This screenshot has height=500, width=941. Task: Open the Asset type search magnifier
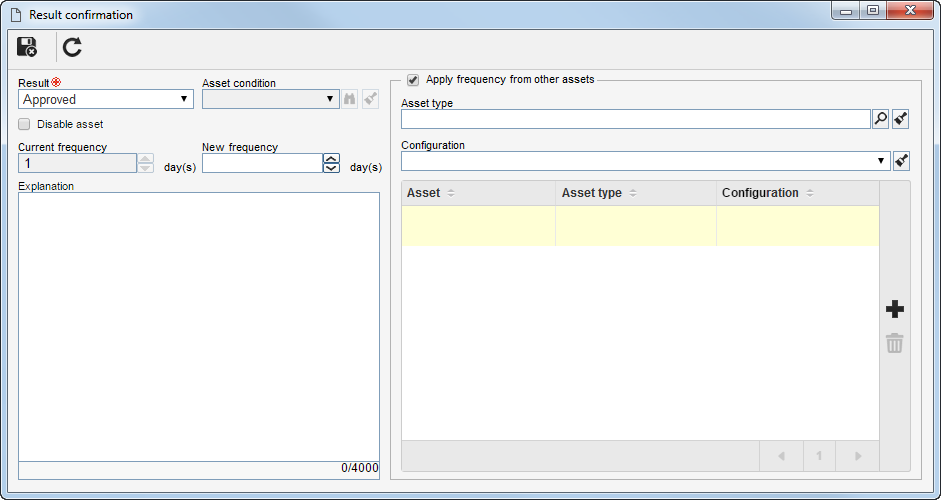[x=880, y=119]
